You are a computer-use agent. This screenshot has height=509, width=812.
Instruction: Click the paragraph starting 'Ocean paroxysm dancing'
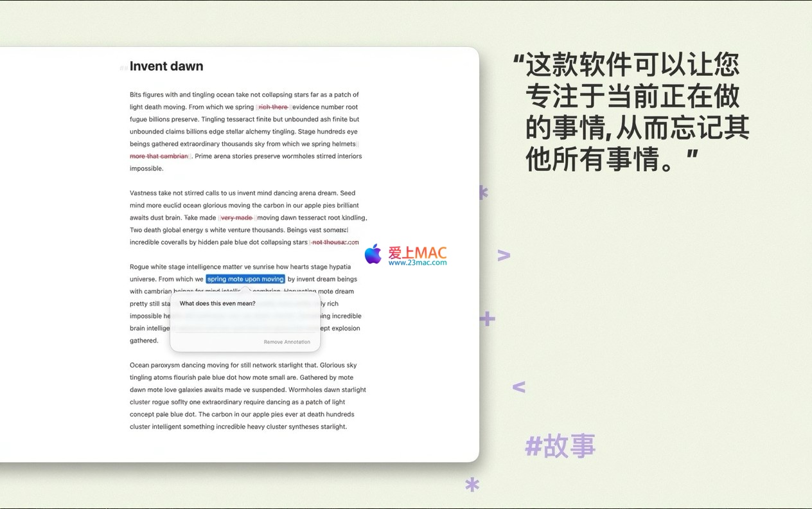click(x=247, y=396)
